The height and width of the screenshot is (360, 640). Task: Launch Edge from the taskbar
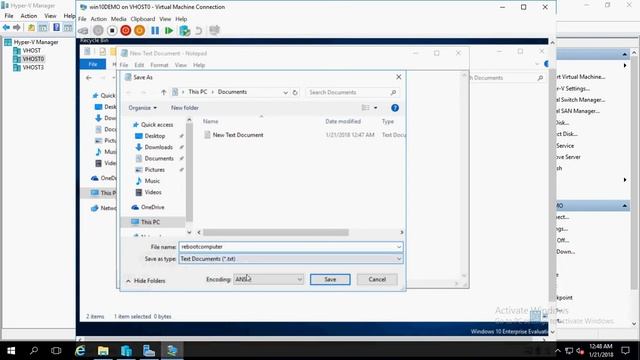(80, 351)
